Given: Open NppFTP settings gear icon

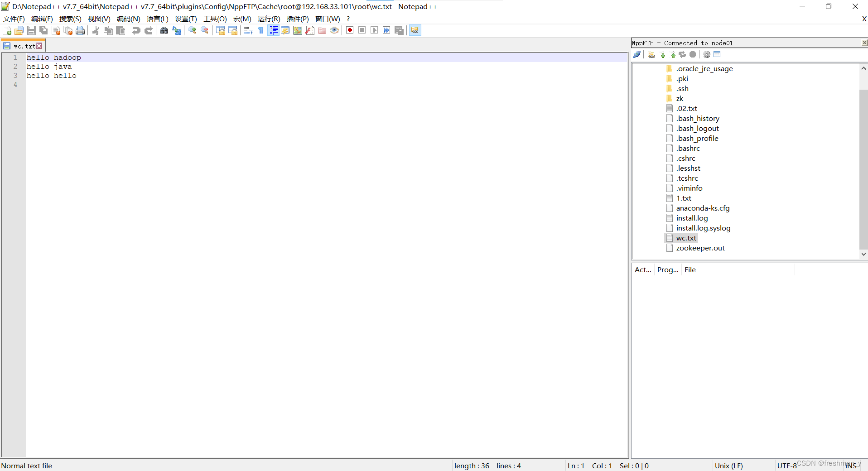Looking at the screenshot, I should click(707, 54).
